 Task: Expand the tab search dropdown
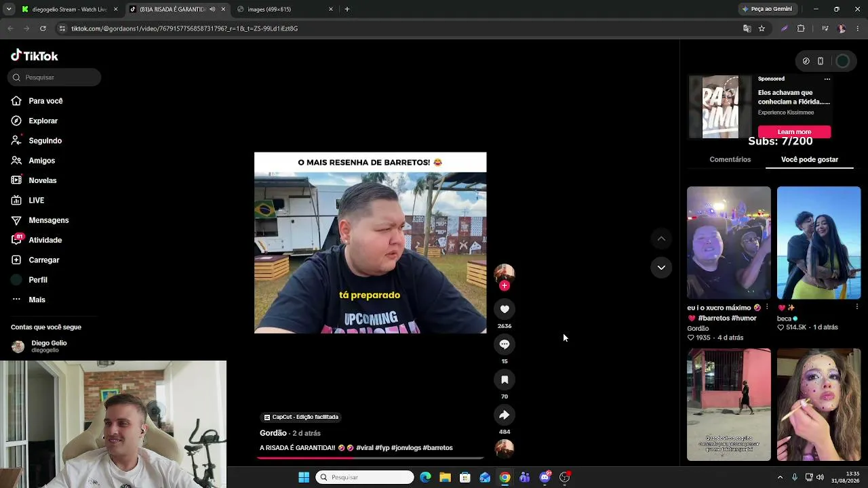click(9, 9)
